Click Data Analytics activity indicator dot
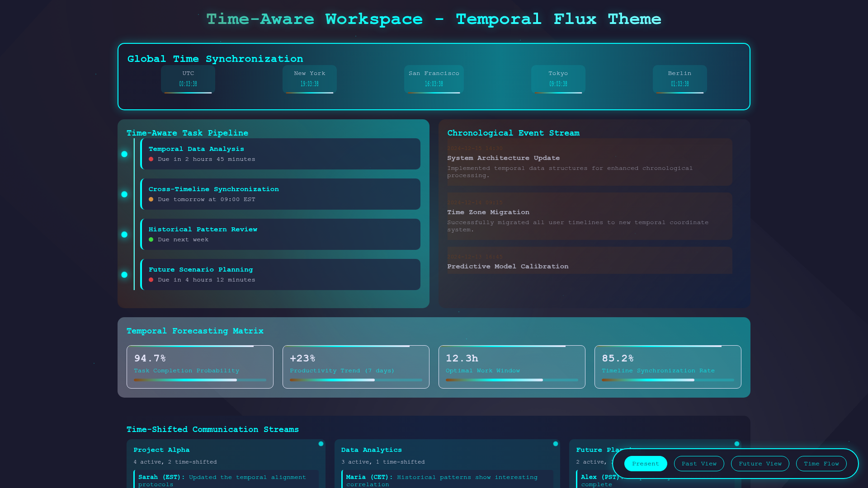Viewport: 868px width, 488px height. [x=556, y=444]
